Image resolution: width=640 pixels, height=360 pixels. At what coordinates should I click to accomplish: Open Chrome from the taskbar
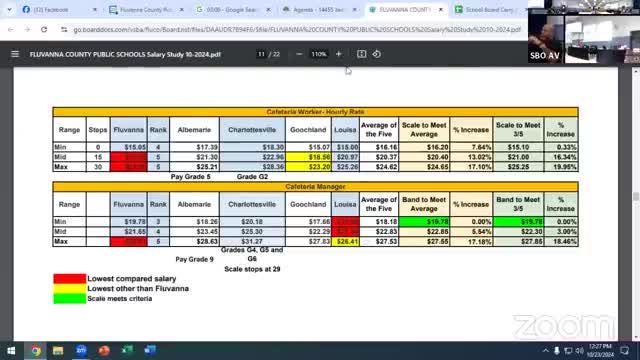36,351
